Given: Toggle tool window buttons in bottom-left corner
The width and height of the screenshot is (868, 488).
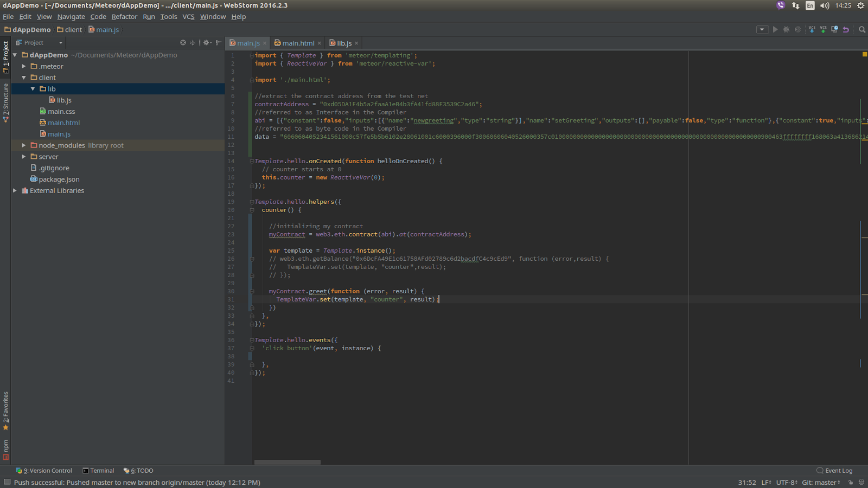Looking at the screenshot, I should (7, 483).
